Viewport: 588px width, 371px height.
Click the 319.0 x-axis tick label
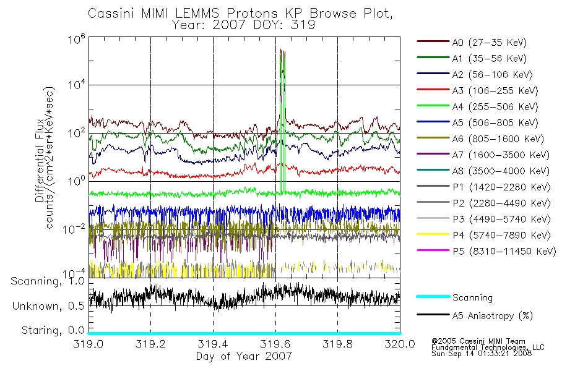89,344
